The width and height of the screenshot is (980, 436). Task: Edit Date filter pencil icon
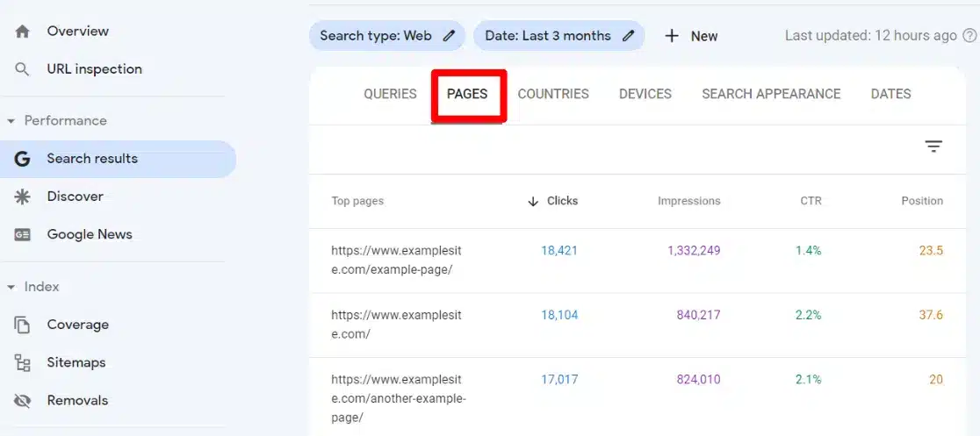pyautogui.click(x=629, y=36)
